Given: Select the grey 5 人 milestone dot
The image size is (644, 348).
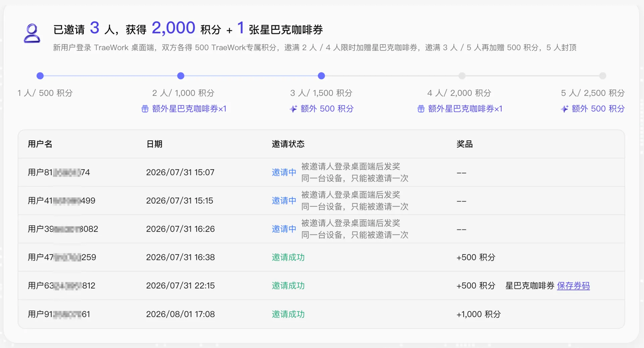Looking at the screenshot, I should click(x=603, y=76).
